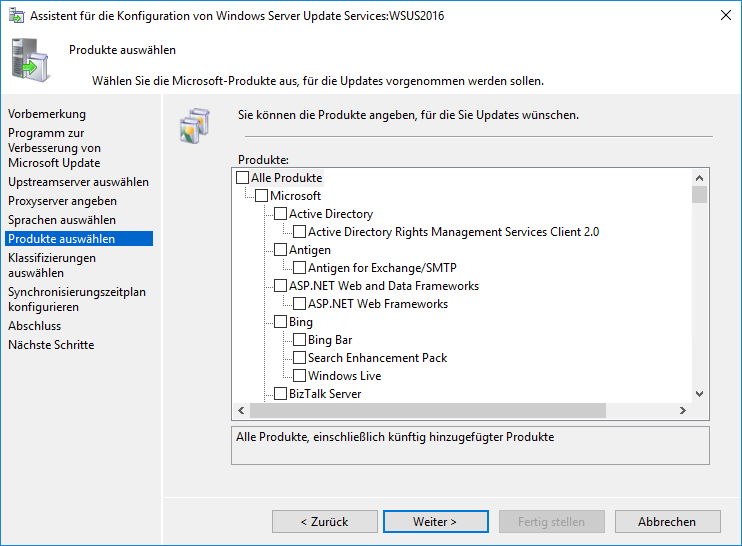This screenshot has width=742, height=546.
Task: Check the BizTalk Server checkbox
Action: pos(280,393)
